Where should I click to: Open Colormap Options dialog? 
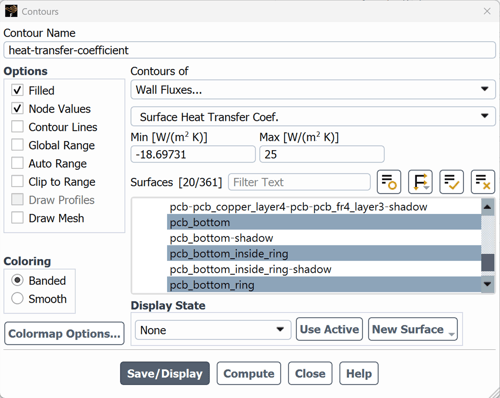coord(64,333)
